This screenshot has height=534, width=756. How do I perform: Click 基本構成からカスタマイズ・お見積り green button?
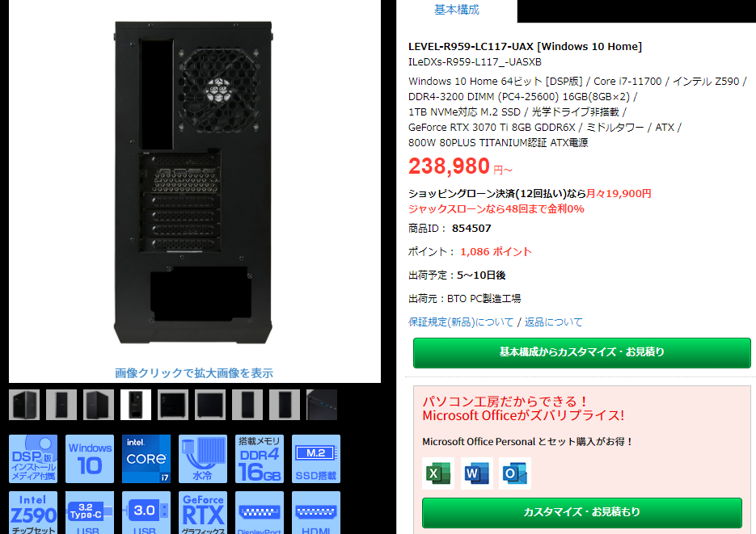(582, 352)
